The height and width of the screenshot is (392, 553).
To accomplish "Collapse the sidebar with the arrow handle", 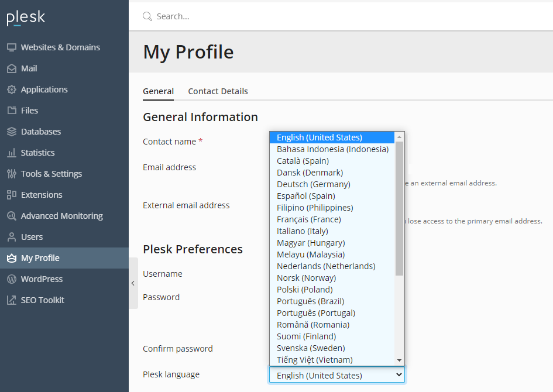I will point(133,283).
